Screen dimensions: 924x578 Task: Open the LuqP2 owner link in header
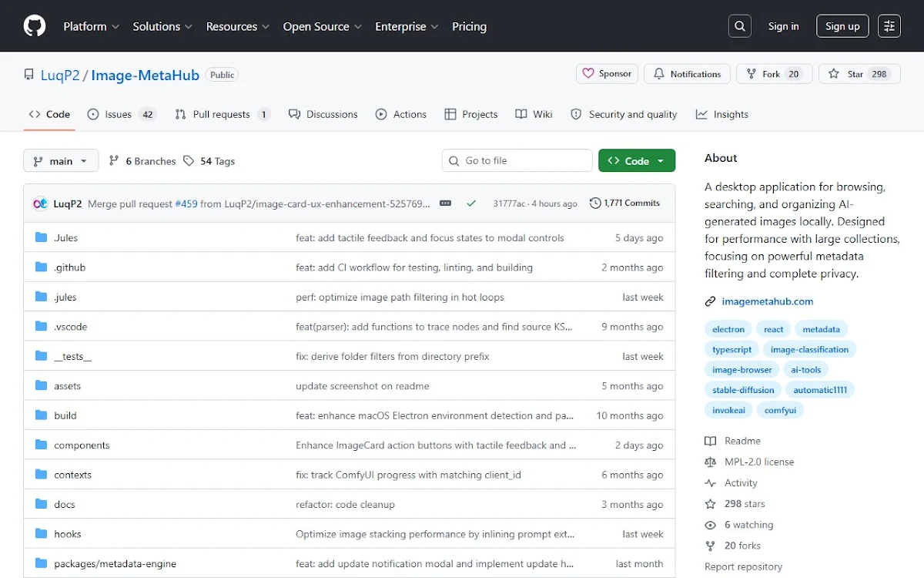[x=61, y=75]
